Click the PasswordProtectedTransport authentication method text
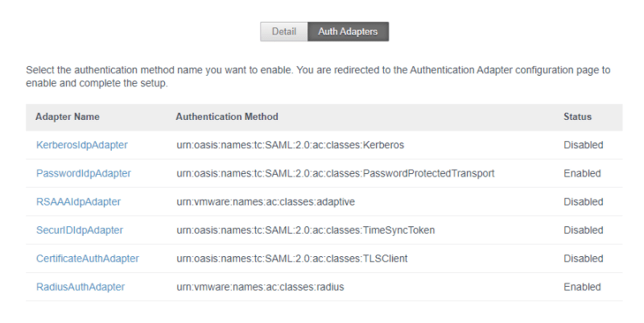The height and width of the screenshot is (323, 644). 335,173
